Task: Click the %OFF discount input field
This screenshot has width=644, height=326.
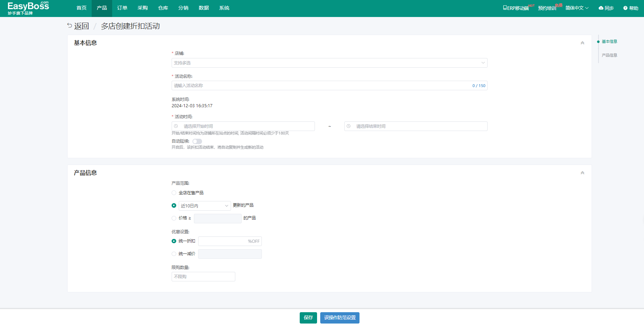Action: [230, 241]
